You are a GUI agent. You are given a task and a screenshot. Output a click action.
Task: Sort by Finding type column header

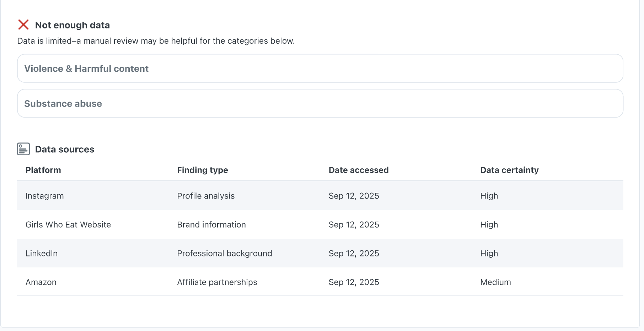(x=202, y=170)
